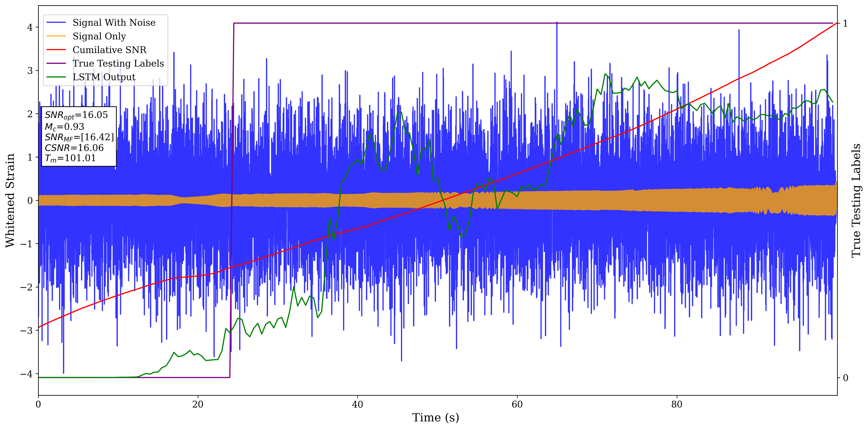The height and width of the screenshot is (429, 868).
Task: Click the green LSTM Output legend line
Action: 56,77
